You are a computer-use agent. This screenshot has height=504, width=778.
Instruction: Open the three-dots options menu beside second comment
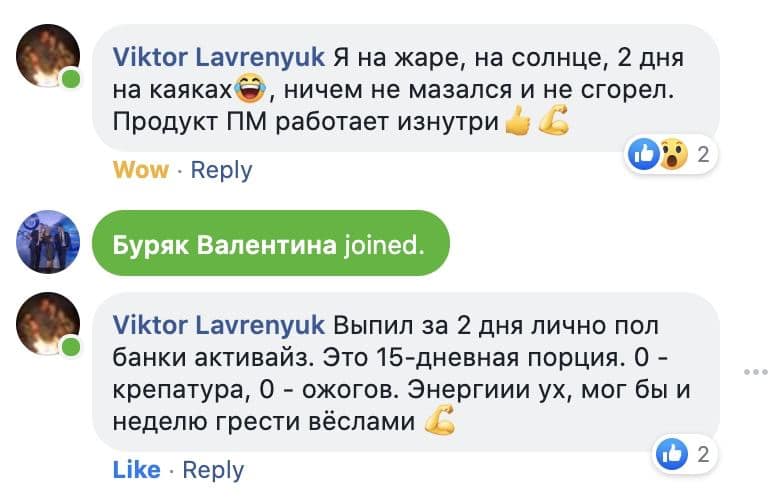pos(755,372)
